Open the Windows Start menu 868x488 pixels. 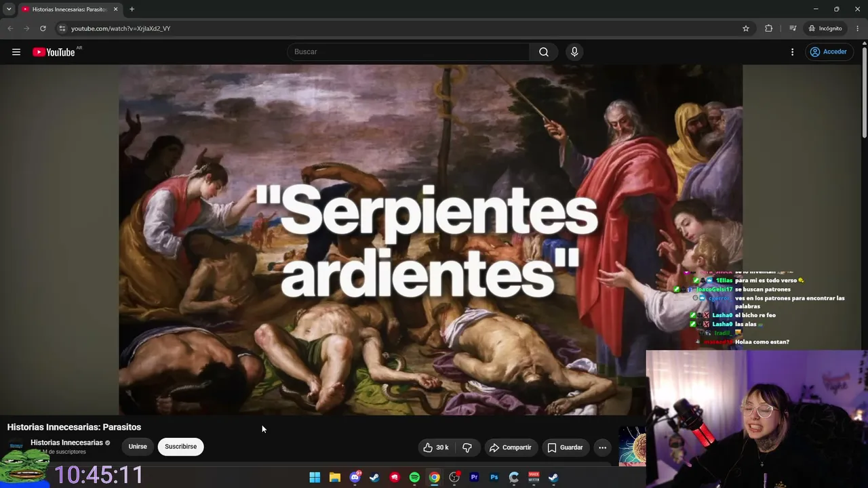tap(315, 477)
